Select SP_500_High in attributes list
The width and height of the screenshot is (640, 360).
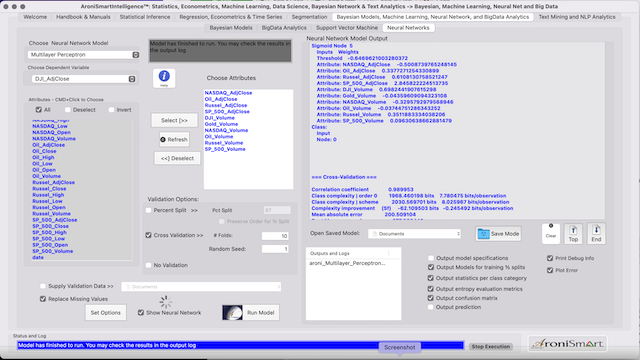coord(49,232)
